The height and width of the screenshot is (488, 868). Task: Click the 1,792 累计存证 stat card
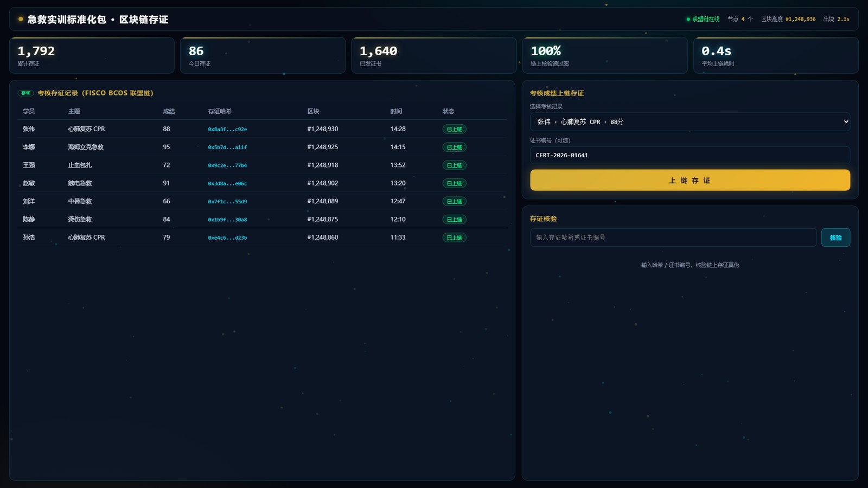click(x=92, y=55)
